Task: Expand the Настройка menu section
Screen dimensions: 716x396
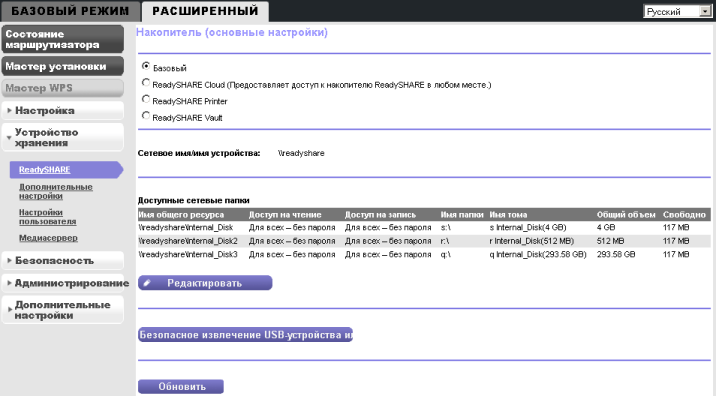Action: pos(63,111)
